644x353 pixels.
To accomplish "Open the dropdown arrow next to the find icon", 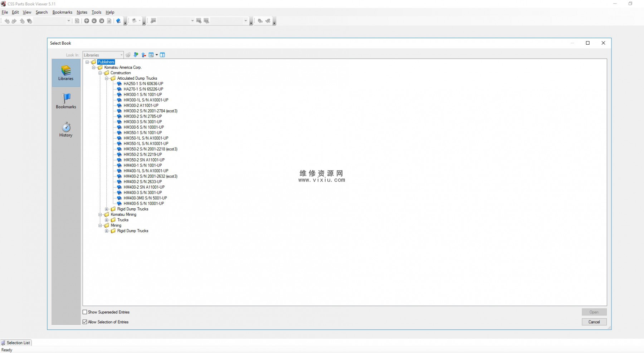I will coord(157,55).
